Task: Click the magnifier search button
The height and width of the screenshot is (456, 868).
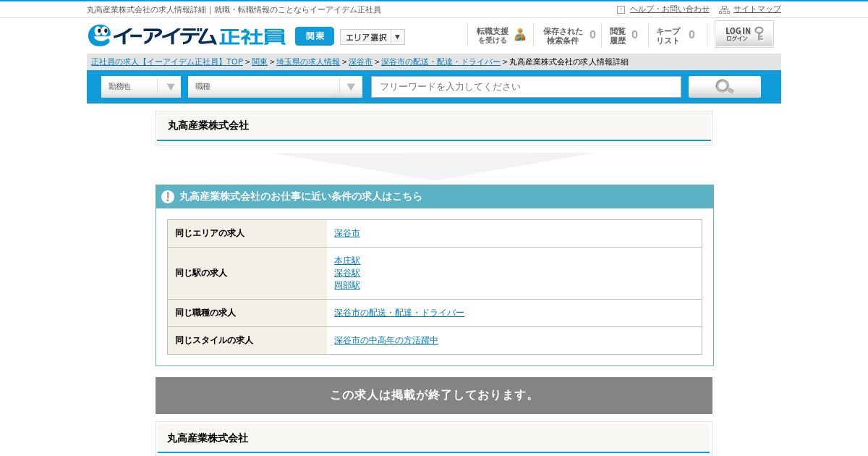Action: coord(724,87)
